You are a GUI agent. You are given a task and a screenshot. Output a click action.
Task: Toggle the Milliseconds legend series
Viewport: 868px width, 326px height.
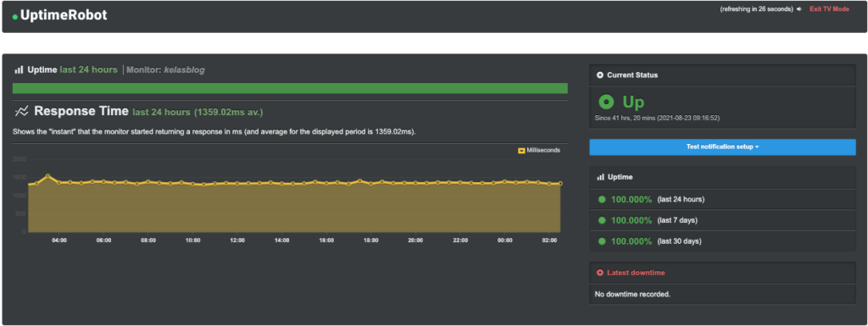pos(538,150)
